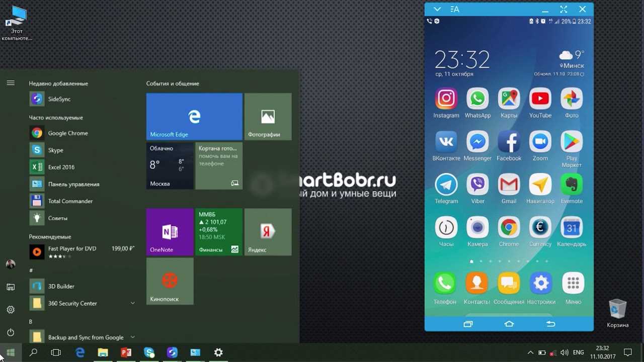The image size is (644, 362).
Task: Open the Microsoft Edge tile
Action: pyautogui.click(x=194, y=117)
